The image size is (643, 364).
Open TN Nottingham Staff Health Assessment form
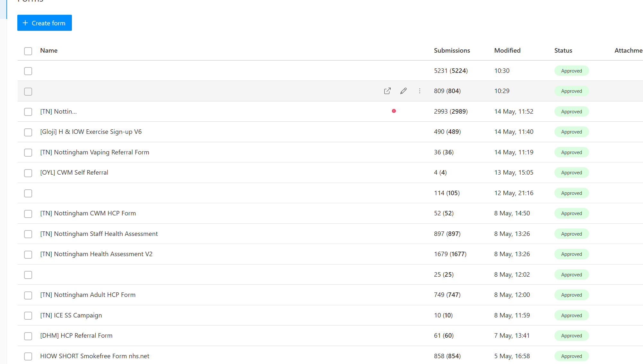coord(99,234)
